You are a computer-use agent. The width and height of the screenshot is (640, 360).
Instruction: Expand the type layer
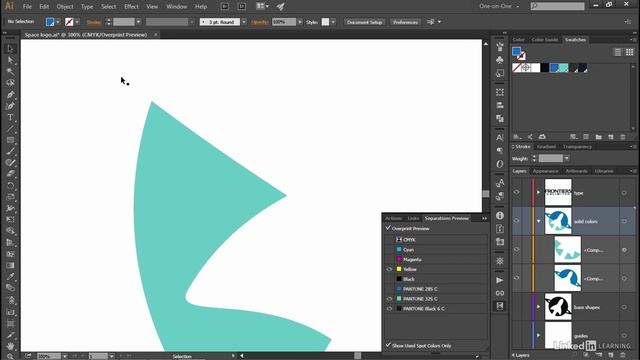(x=538, y=192)
